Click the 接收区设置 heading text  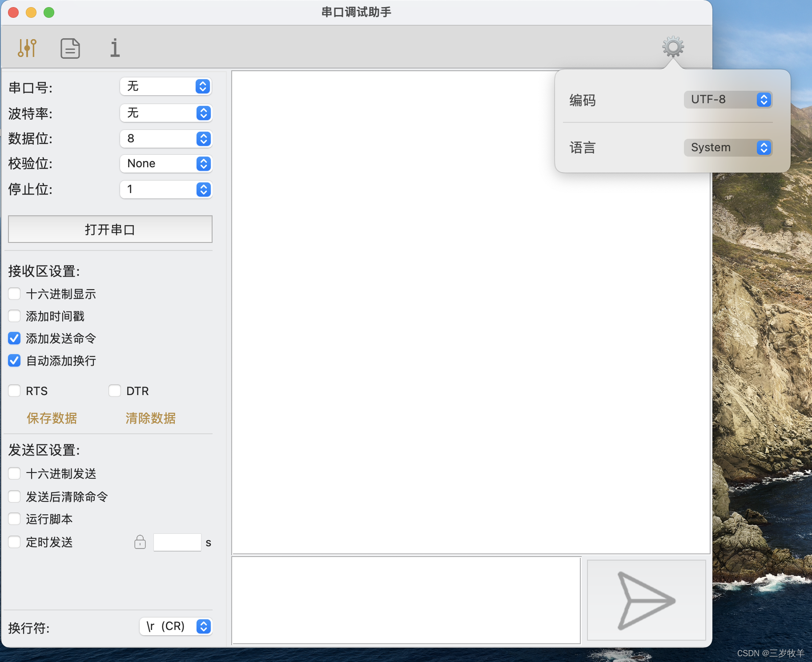(x=44, y=271)
